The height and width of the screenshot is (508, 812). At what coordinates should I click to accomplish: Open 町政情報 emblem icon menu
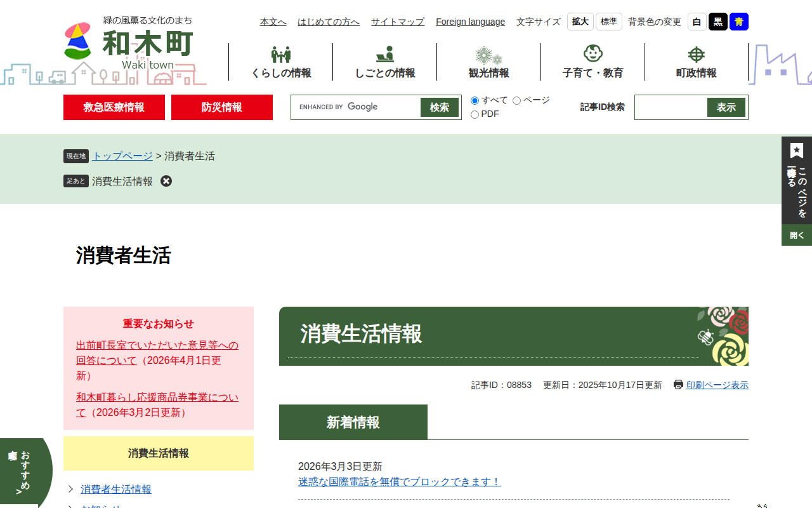[x=697, y=55]
